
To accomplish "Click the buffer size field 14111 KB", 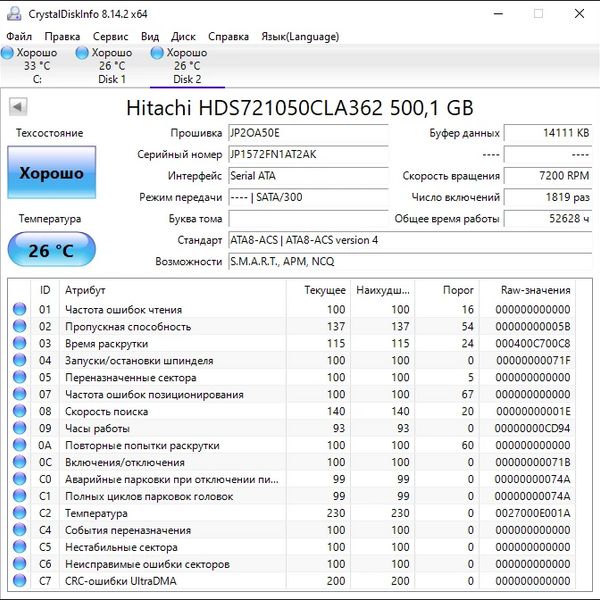I will [548, 133].
